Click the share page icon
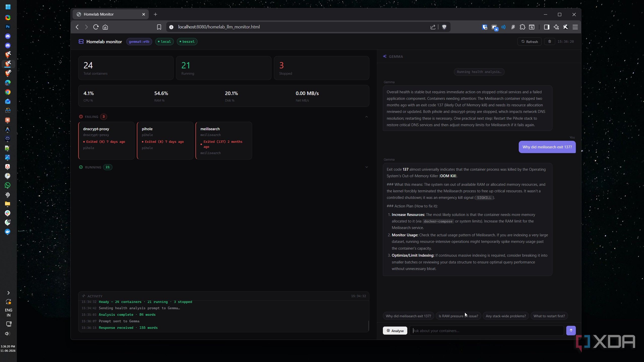644x362 pixels. [433, 27]
